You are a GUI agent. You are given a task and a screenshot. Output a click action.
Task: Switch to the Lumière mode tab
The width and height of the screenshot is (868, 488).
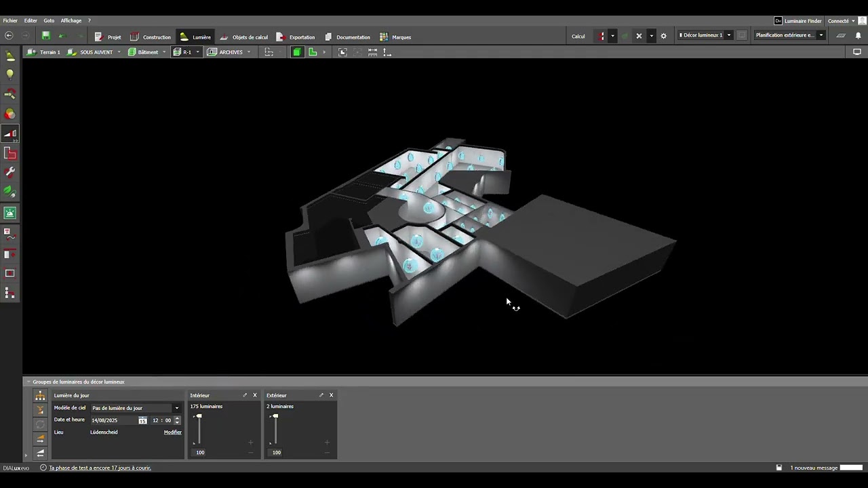(195, 37)
